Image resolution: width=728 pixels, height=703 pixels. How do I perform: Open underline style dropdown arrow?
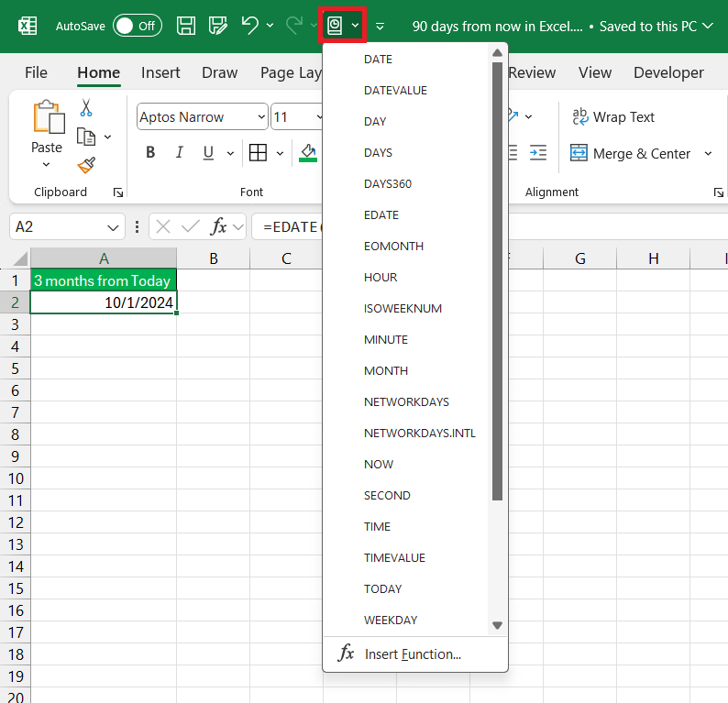coord(230,153)
